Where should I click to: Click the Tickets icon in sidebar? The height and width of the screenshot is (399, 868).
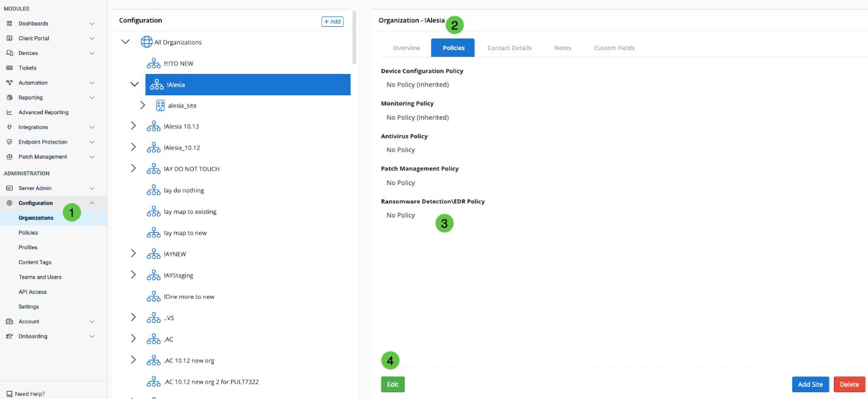coord(9,68)
